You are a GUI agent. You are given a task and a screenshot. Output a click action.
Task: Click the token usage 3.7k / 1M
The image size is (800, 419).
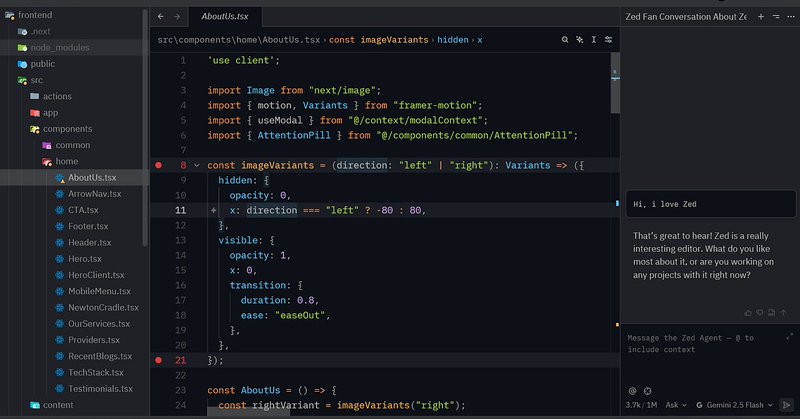(x=641, y=405)
